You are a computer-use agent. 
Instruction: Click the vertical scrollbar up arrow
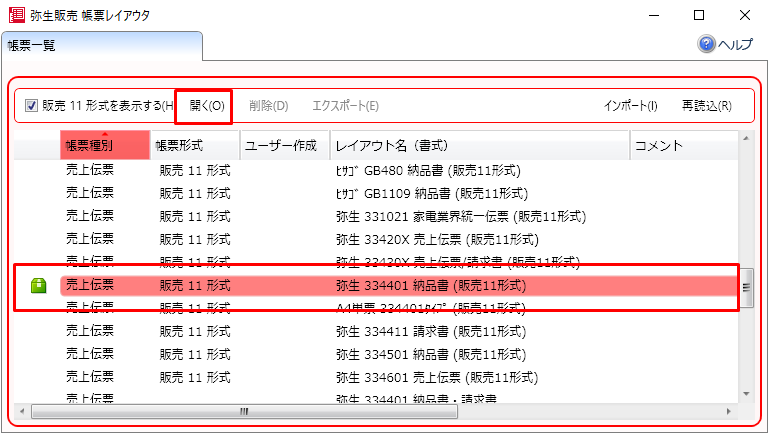746,138
